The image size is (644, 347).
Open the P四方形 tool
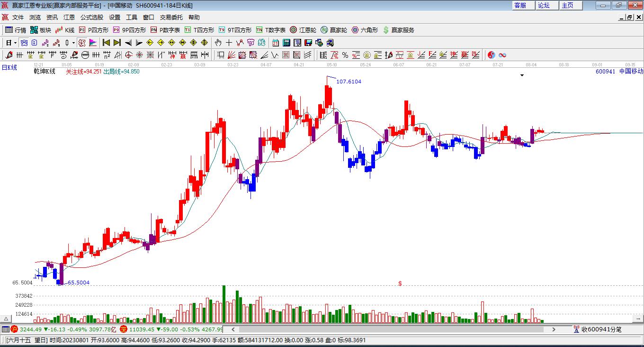[93, 30]
